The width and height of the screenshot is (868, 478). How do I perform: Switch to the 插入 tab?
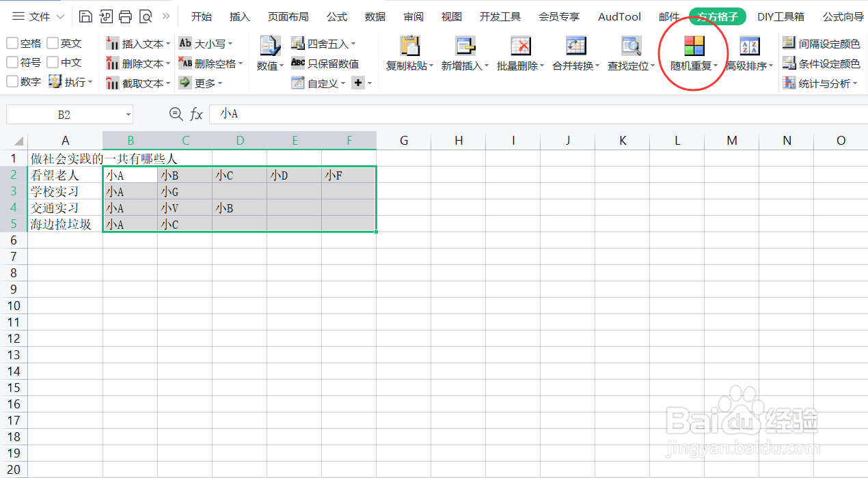(x=240, y=16)
